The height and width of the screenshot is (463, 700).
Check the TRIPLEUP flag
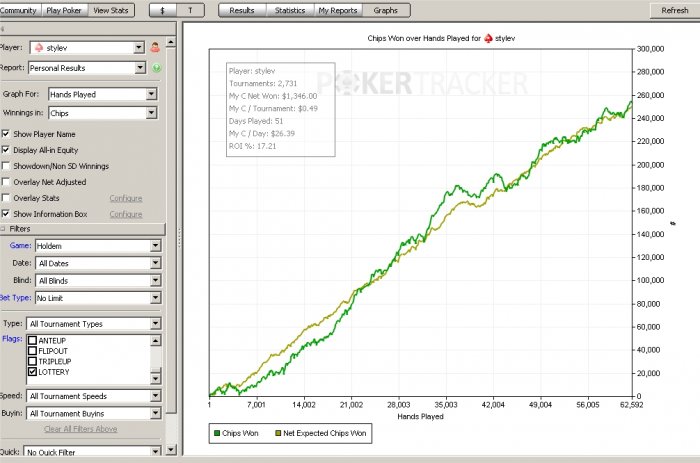pyautogui.click(x=32, y=361)
